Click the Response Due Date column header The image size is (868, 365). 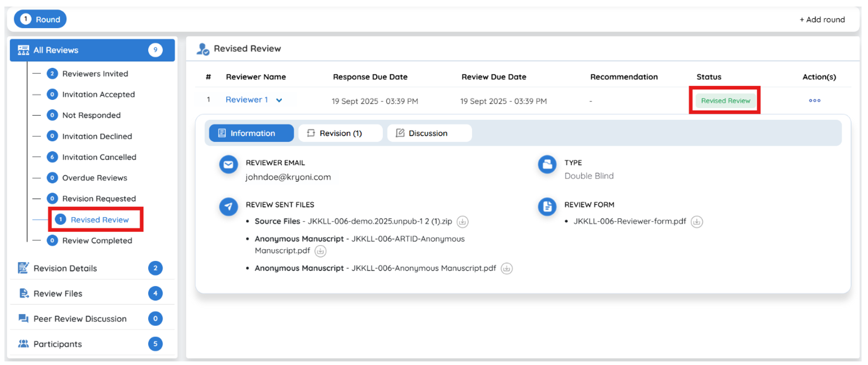point(370,77)
